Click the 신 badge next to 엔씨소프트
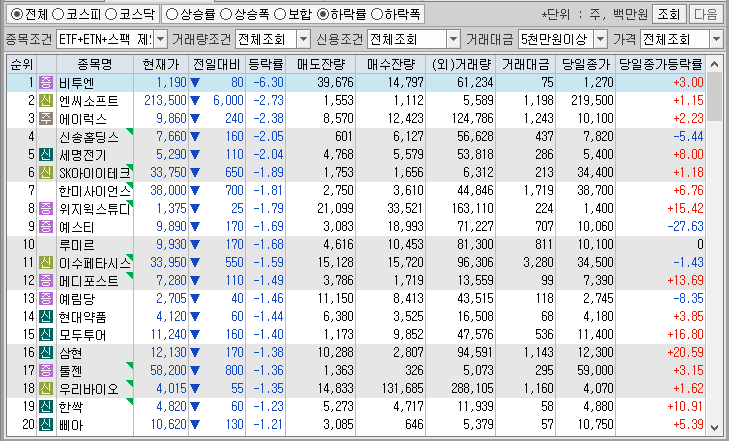The height and width of the screenshot is (441, 729). click(46, 100)
